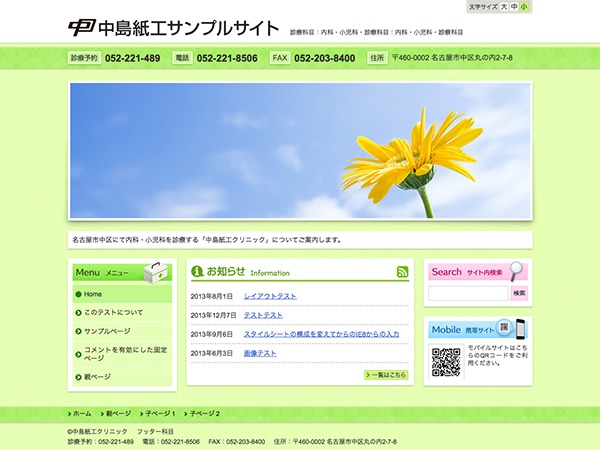The image size is (600, 450).
Task: Open footer link 親ページ
Action: tap(118, 414)
